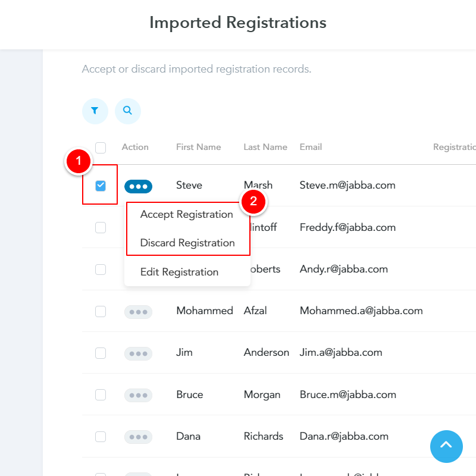Select Discard Registration menu option
Screen dimensions: 476x476
187,243
